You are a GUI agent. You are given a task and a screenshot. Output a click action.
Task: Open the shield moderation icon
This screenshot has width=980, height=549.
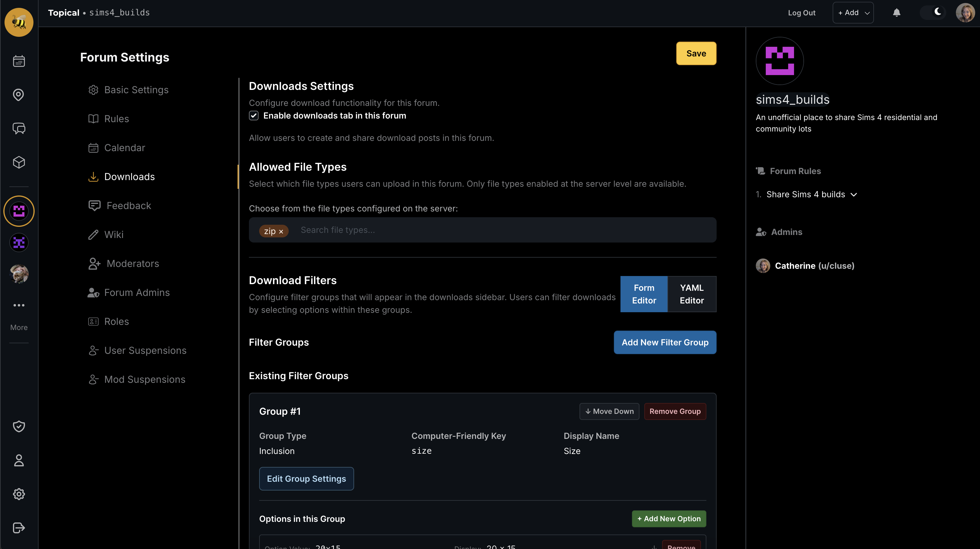tap(19, 427)
